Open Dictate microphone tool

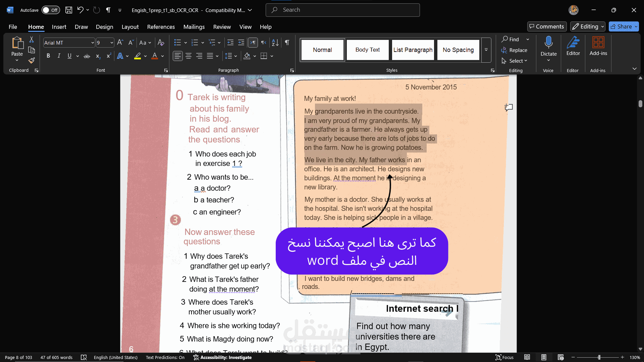click(x=548, y=43)
